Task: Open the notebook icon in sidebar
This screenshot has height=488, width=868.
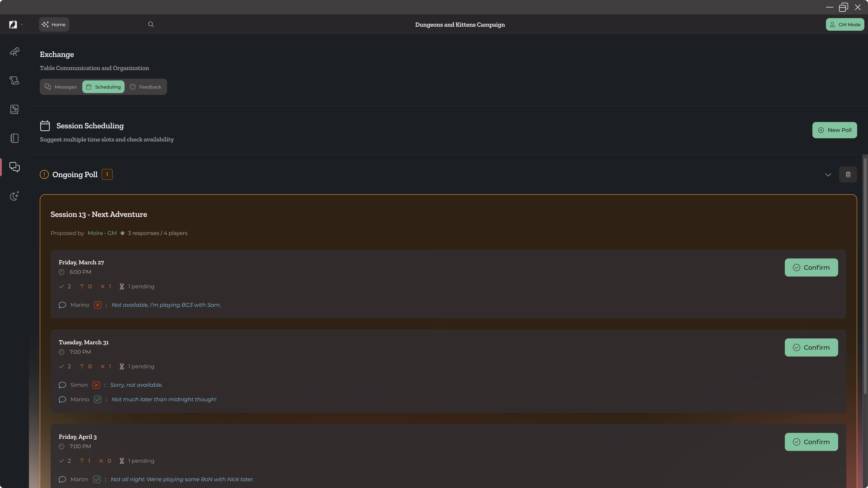Action: tap(14, 138)
